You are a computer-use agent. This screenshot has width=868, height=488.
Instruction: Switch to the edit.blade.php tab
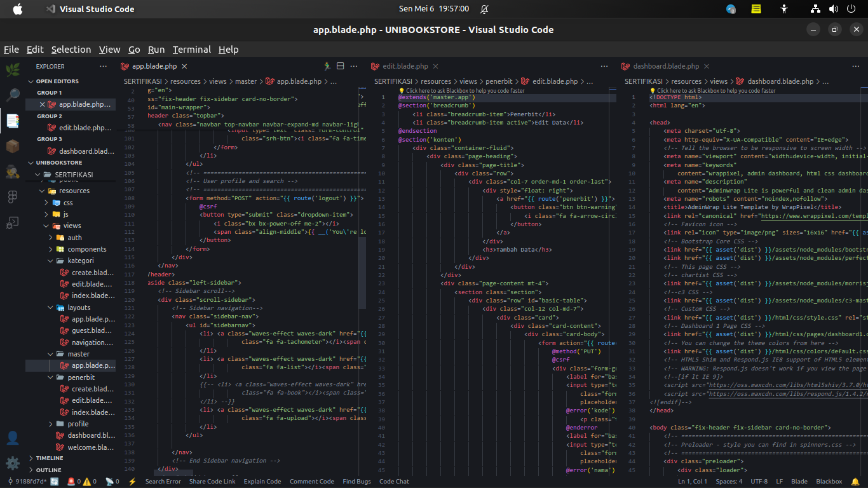coord(405,66)
